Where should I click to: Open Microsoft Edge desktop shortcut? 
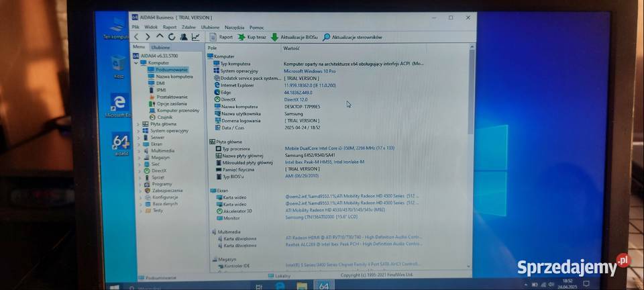119,103
